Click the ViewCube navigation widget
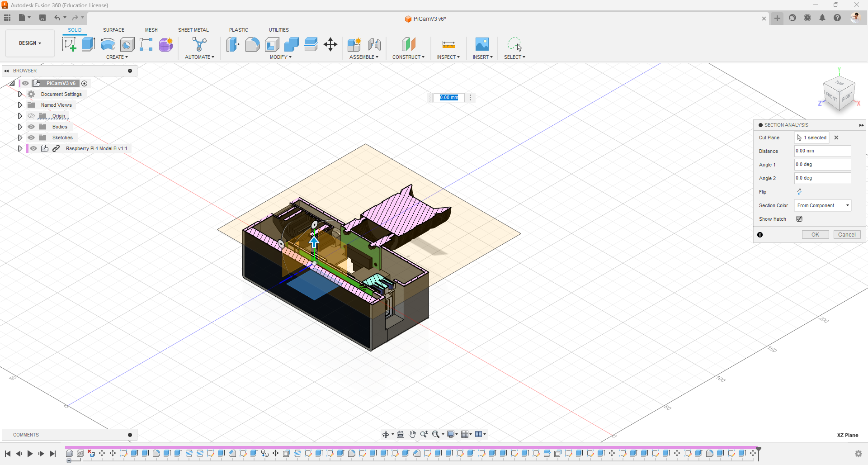Image resolution: width=868 pixels, height=465 pixels. point(840,94)
